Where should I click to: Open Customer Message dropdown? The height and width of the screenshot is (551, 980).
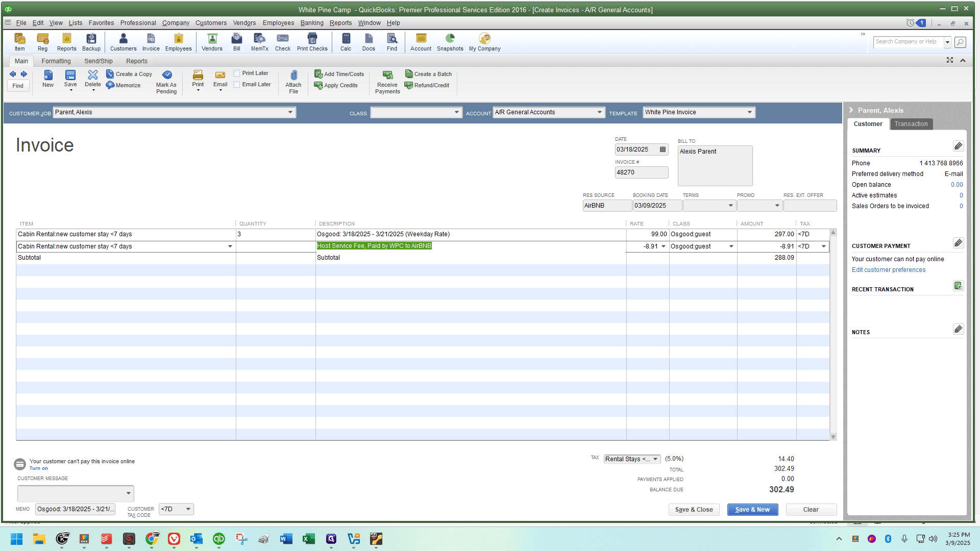pyautogui.click(x=128, y=493)
